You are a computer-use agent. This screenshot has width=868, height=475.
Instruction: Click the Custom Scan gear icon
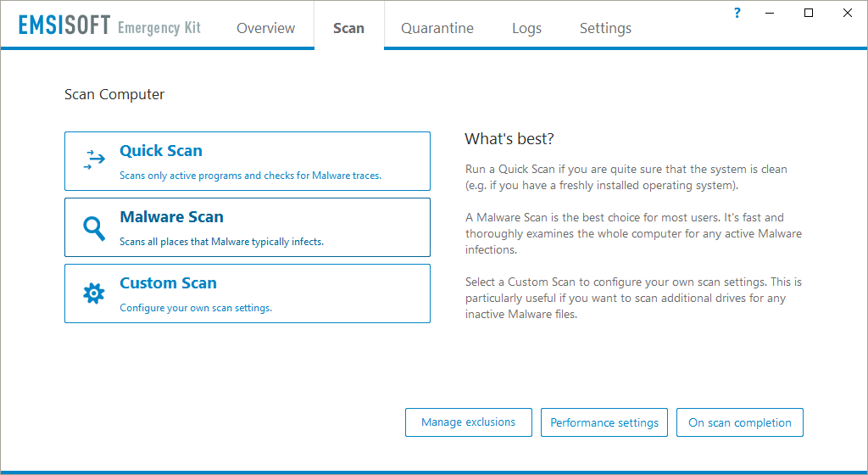coord(93,293)
